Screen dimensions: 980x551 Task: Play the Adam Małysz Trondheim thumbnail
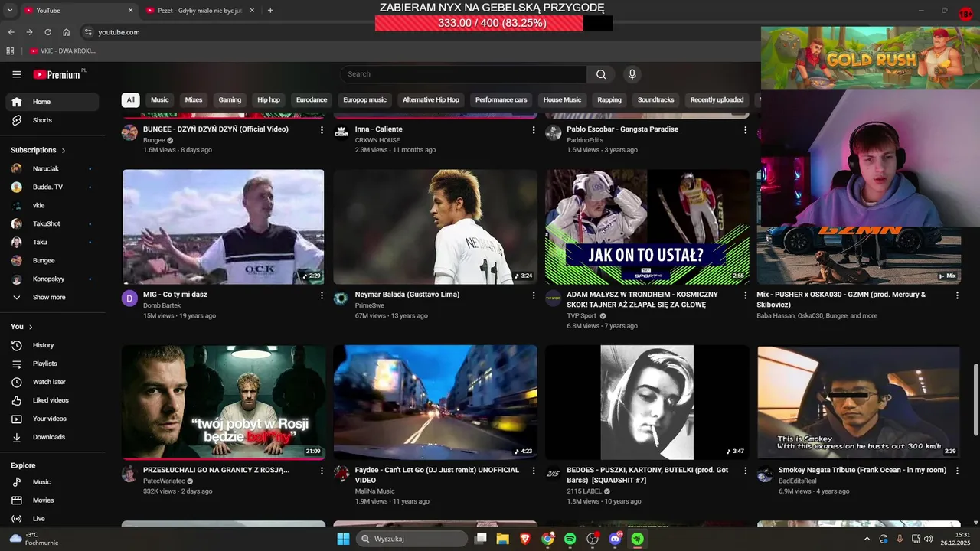[647, 227]
